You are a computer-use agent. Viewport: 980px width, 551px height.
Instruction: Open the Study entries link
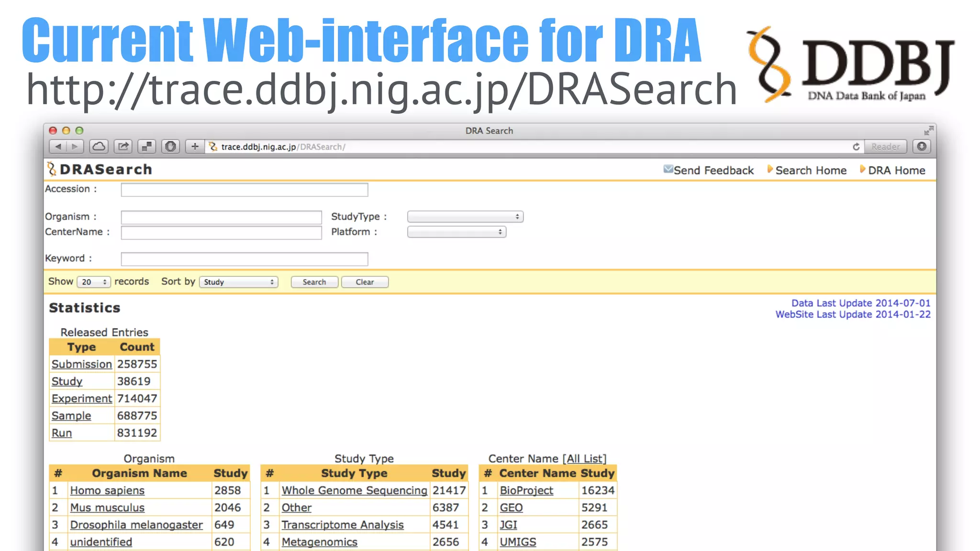click(67, 381)
